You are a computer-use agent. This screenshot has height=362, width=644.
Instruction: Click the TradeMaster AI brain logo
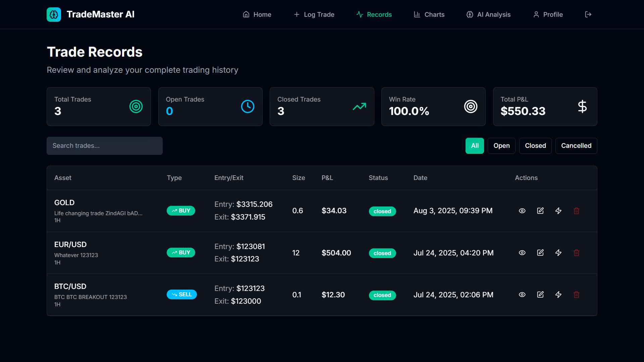coord(54,14)
